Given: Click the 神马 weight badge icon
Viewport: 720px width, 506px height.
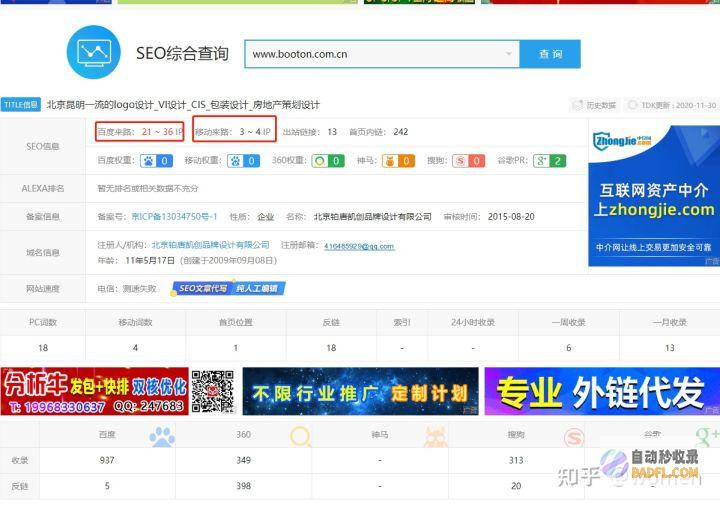Looking at the screenshot, I should pos(399,161).
